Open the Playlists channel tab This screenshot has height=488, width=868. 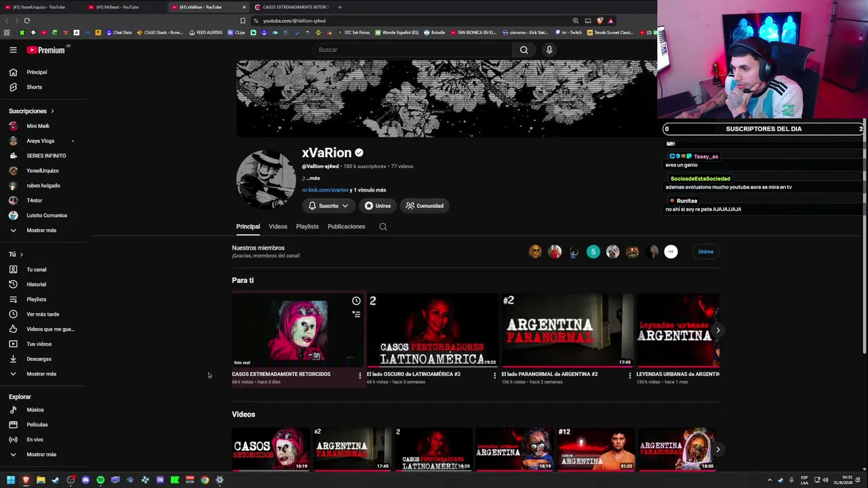(x=307, y=226)
